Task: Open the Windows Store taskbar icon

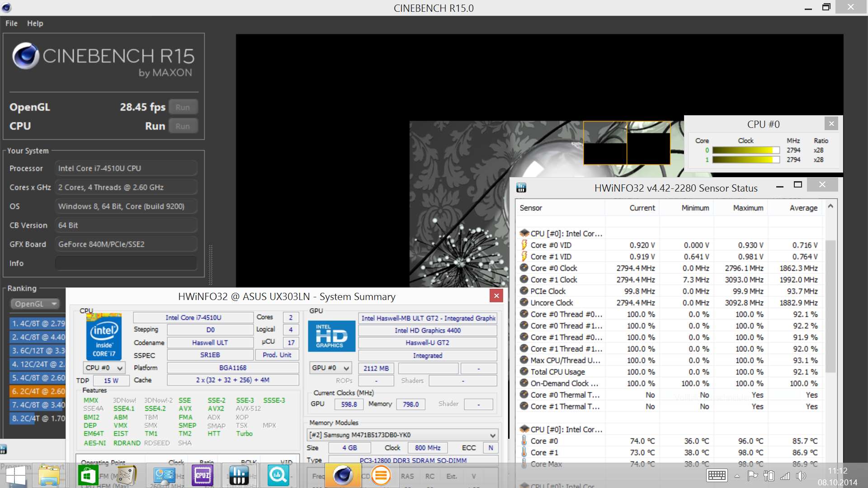Action: pos(88,475)
